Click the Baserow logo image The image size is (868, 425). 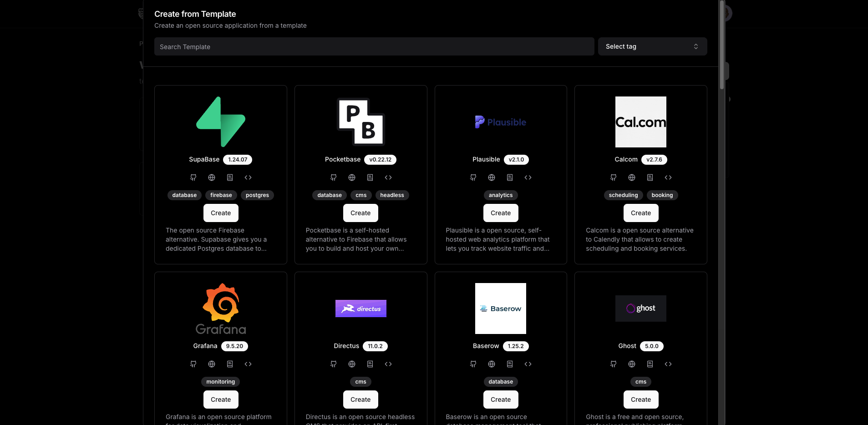[501, 309]
